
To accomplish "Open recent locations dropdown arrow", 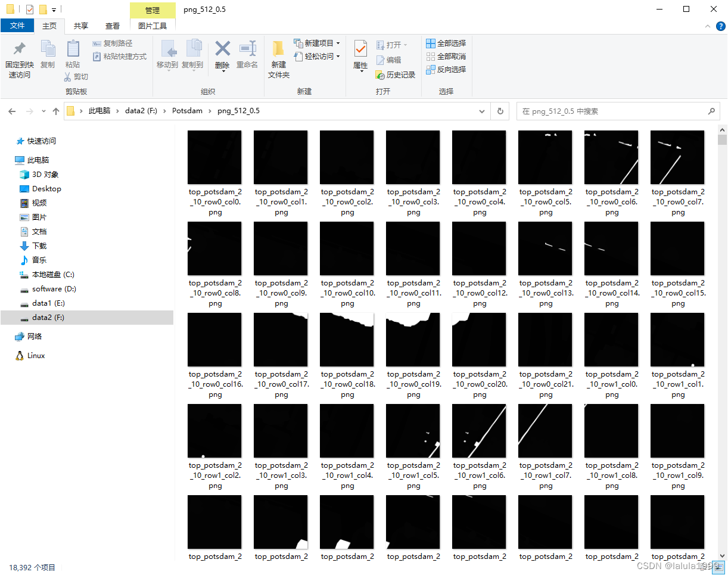I will click(x=43, y=111).
